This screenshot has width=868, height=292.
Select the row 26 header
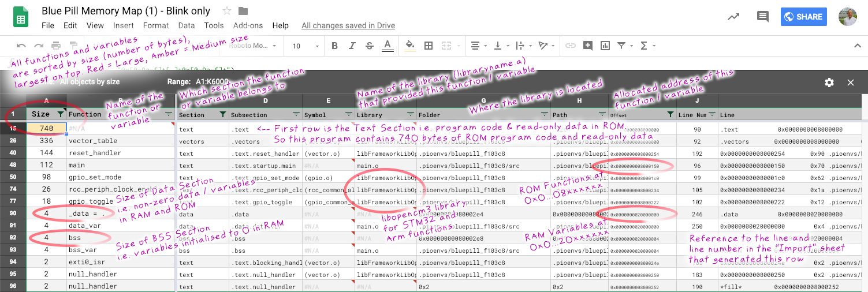tap(13, 140)
